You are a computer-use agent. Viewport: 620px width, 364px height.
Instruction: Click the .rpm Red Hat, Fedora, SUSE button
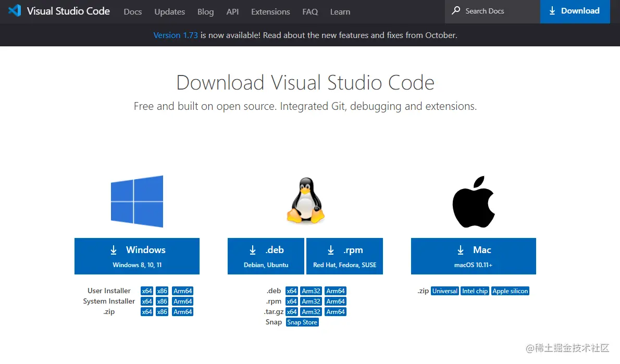(x=344, y=256)
